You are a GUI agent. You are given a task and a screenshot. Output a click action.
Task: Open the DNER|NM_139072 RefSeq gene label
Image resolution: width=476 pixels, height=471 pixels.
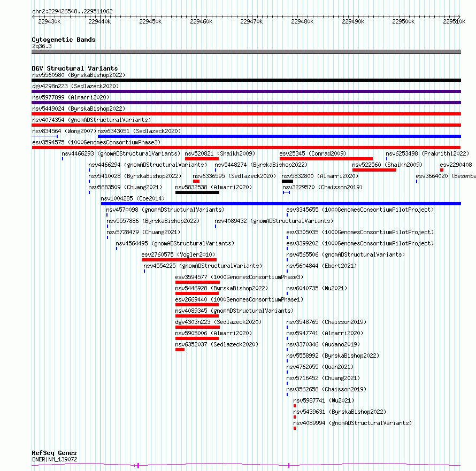[55, 459]
